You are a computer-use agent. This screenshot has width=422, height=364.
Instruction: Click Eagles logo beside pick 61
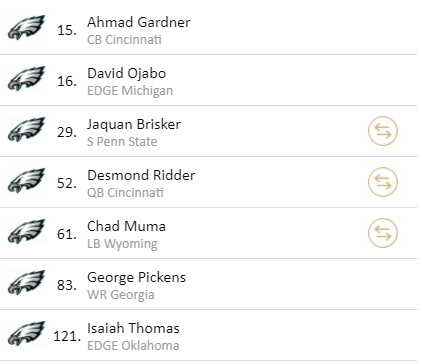(26, 231)
